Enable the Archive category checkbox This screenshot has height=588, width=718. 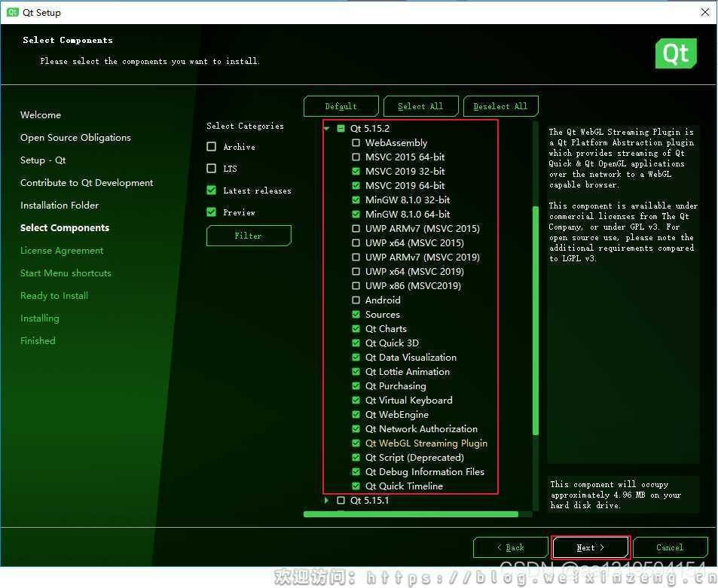[212, 146]
